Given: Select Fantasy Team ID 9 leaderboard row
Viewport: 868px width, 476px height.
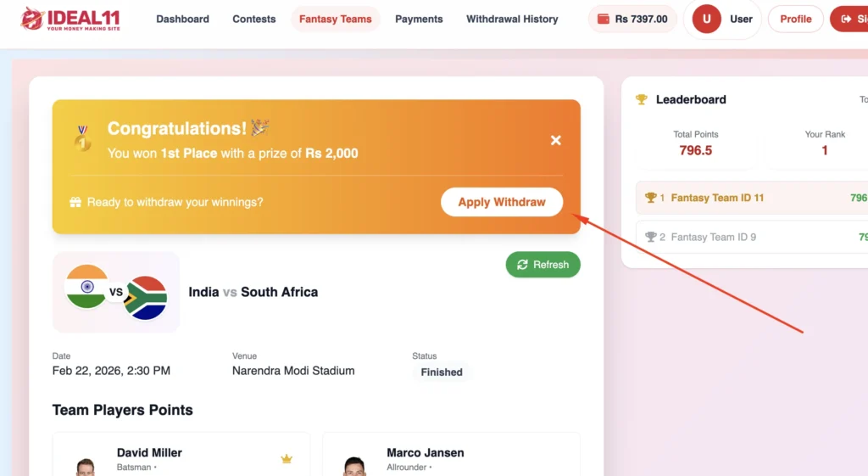Looking at the screenshot, I should pyautogui.click(x=751, y=237).
